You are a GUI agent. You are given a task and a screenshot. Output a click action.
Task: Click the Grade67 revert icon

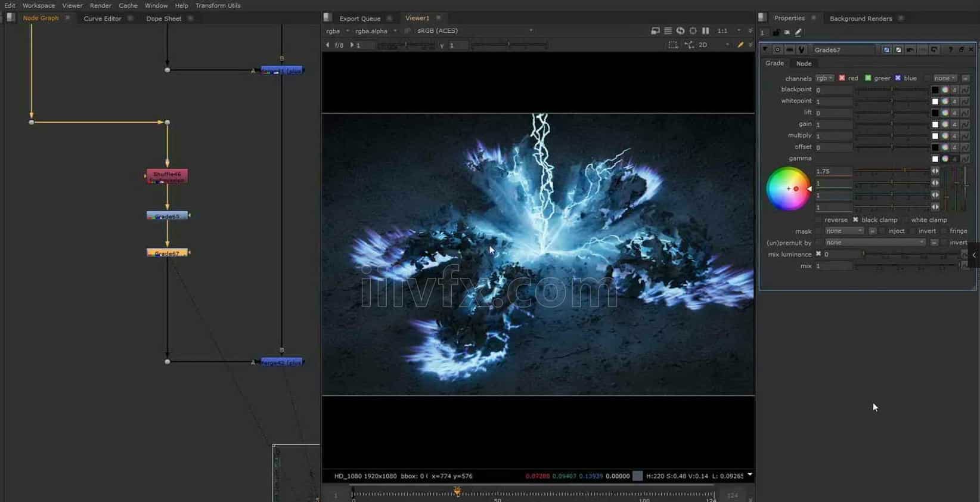(934, 49)
